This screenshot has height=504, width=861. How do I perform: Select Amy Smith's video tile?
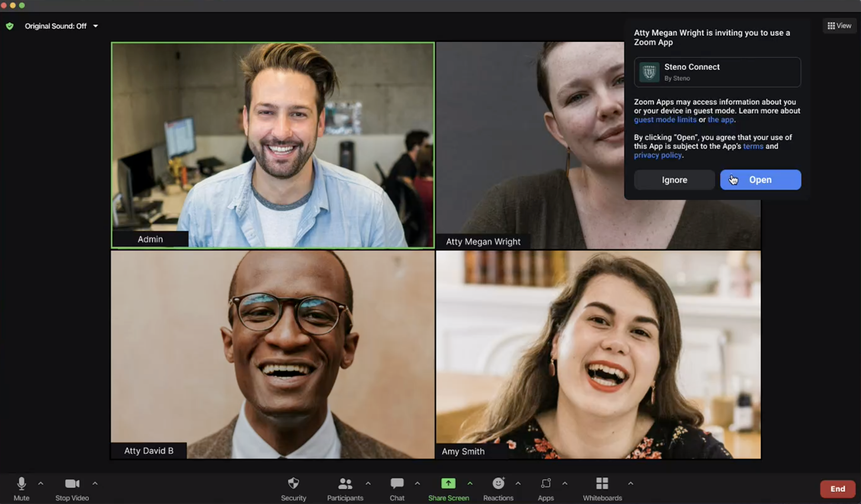pos(598,354)
